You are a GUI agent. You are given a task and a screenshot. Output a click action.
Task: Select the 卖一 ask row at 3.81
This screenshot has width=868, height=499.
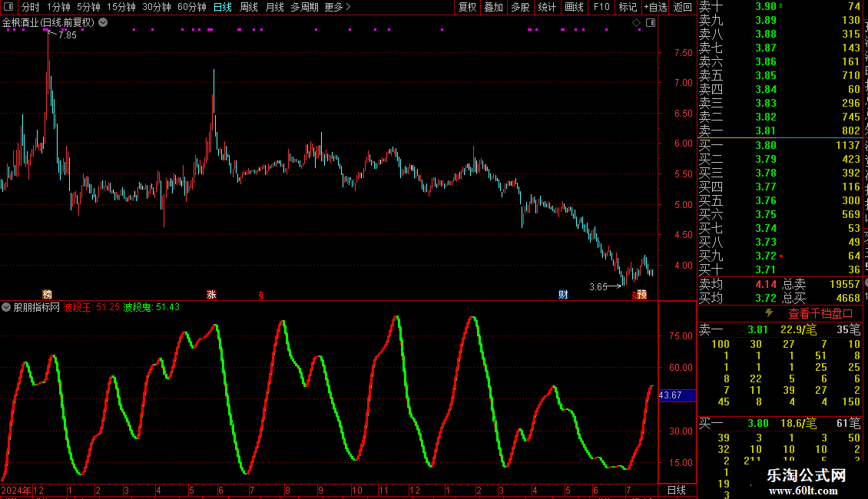point(780,131)
